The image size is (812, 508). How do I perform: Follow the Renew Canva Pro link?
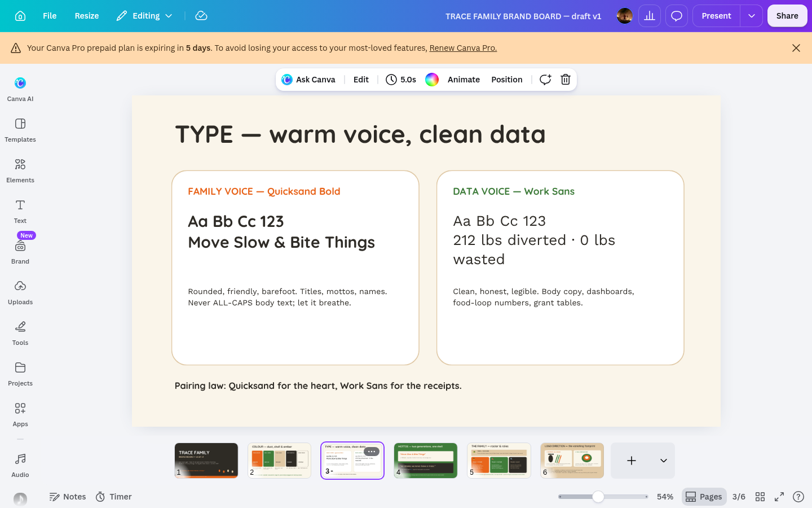[463, 48]
